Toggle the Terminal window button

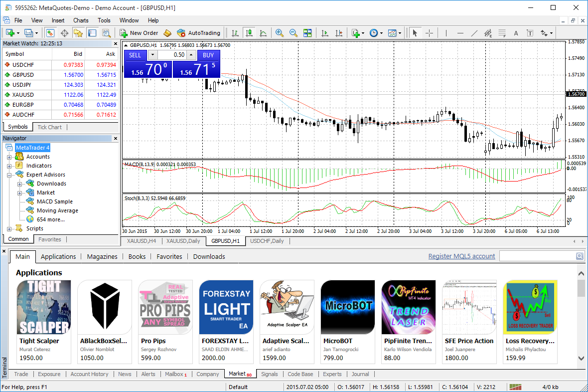pyautogui.click(x=92, y=33)
